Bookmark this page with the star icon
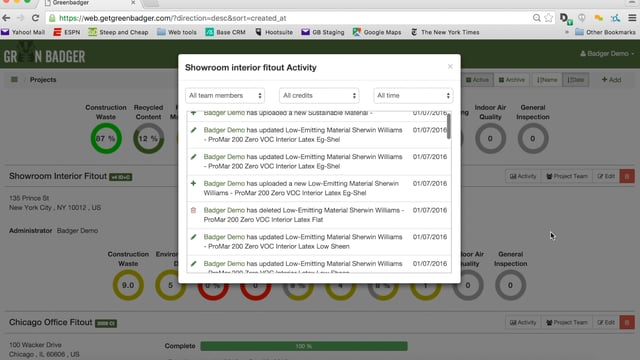Image resolution: width=640 pixels, height=360 pixels. (x=549, y=18)
